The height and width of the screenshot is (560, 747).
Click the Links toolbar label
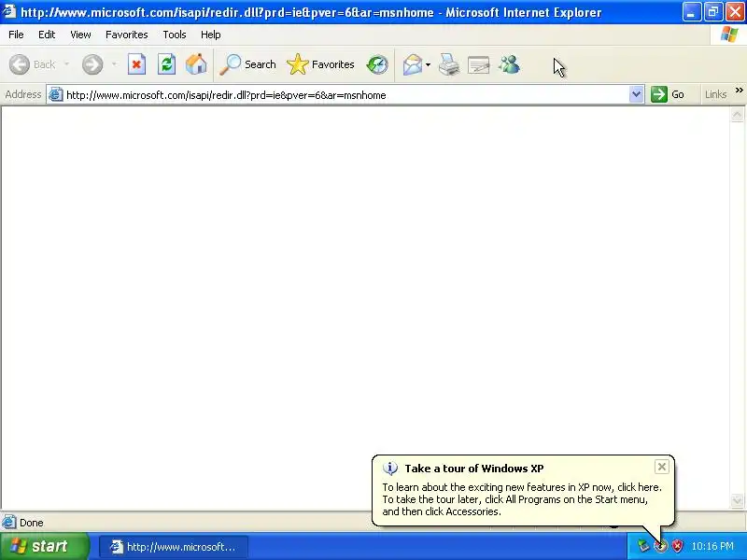[x=715, y=94]
